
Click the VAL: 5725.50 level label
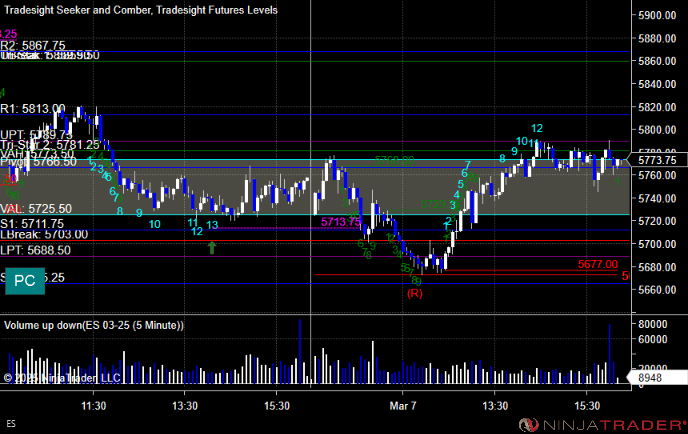point(36,208)
